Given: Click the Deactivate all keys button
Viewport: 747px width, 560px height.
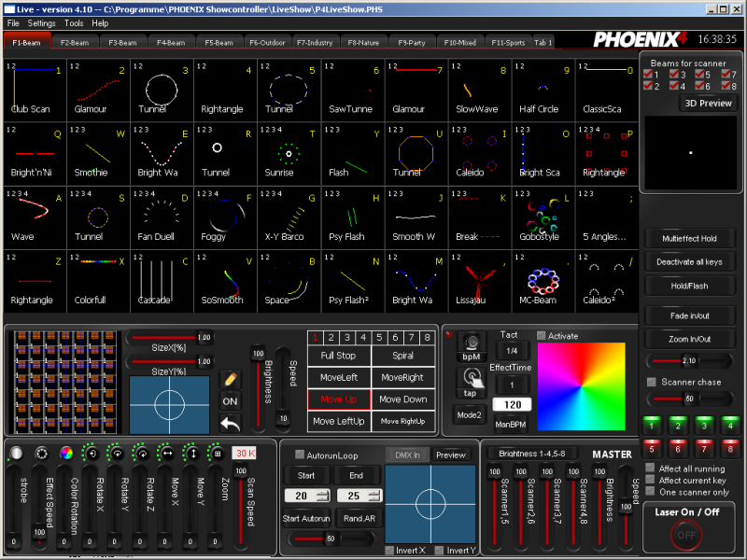Looking at the screenshot, I should click(689, 262).
